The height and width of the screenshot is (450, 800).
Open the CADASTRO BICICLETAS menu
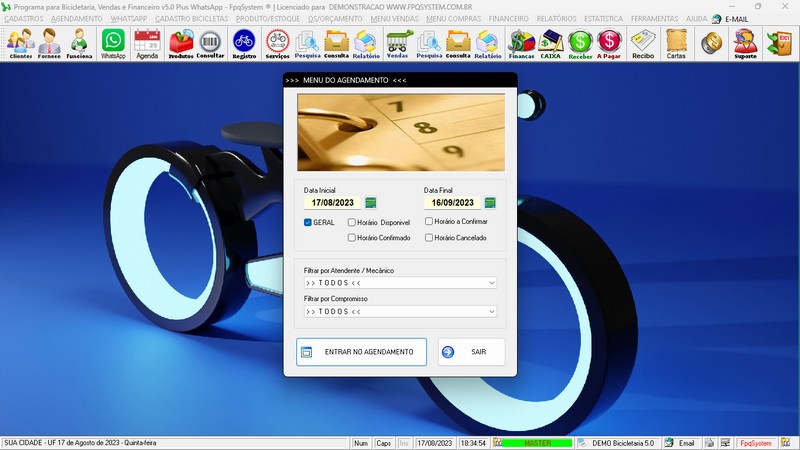(192, 19)
